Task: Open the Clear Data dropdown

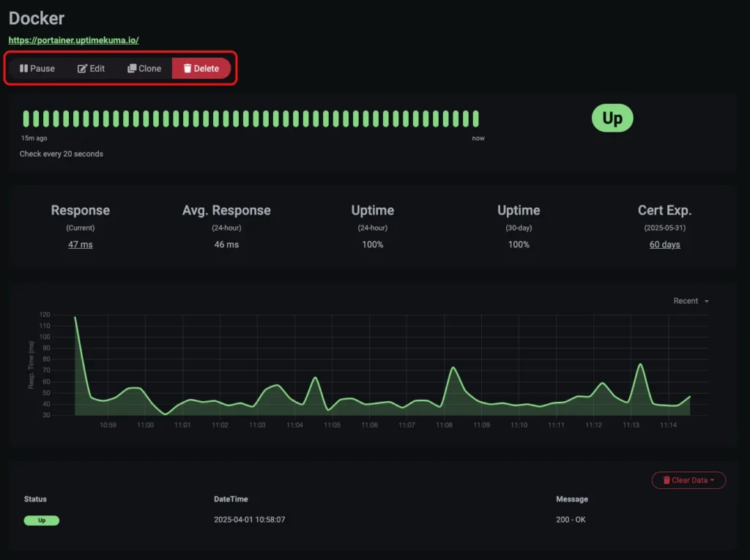Action: click(688, 480)
